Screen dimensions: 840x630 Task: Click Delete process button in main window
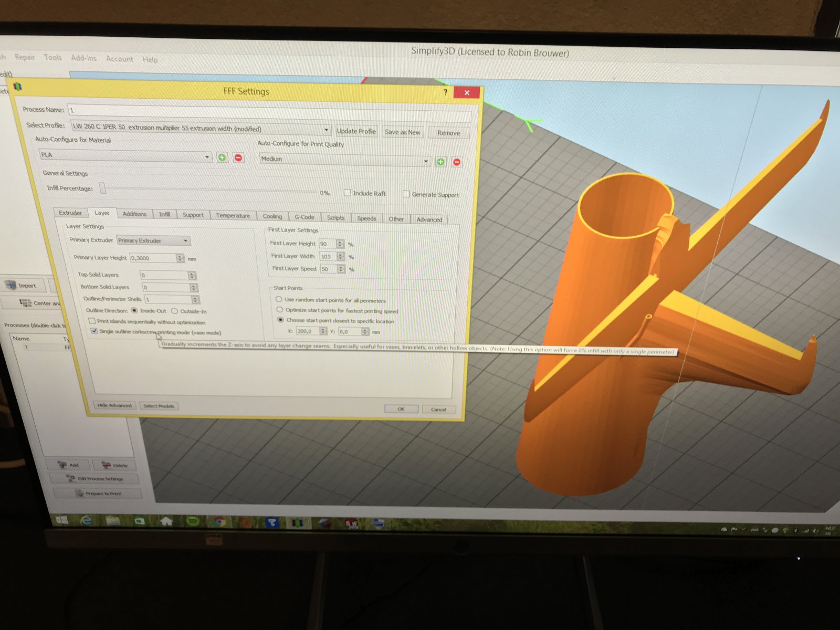pos(114,465)
